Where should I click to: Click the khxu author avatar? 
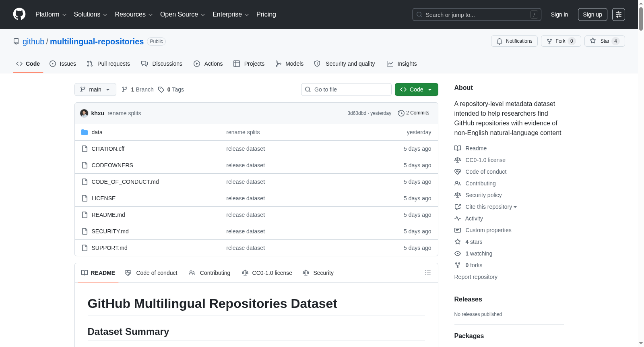pos(84,113)
